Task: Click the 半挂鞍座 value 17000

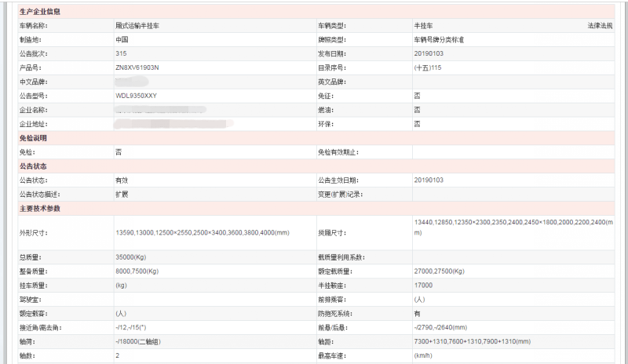Action: [422, 285]
